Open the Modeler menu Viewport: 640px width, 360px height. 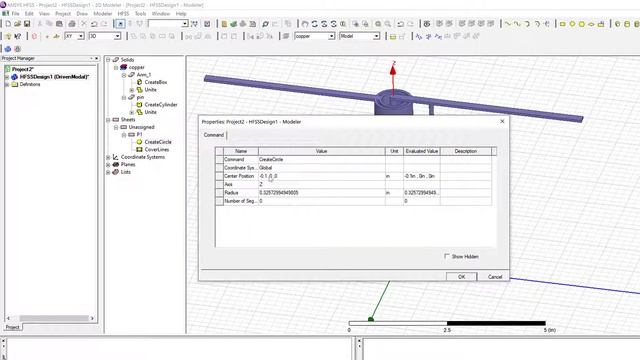[x=102, y=13]
